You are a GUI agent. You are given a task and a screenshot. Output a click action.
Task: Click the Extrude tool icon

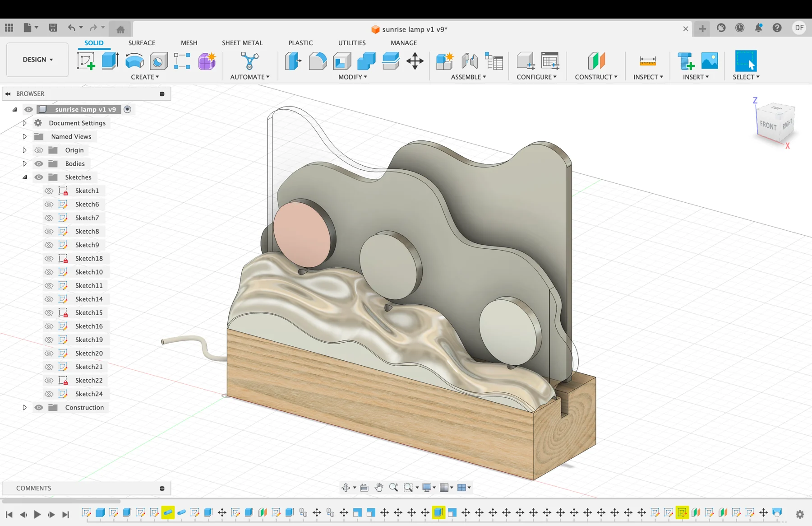click(110, 61)
